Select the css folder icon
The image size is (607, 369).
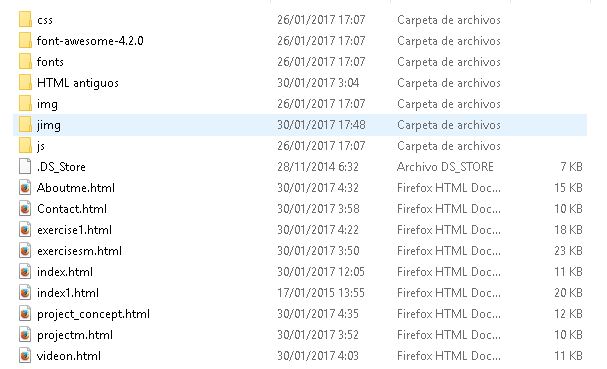(25, 19)
